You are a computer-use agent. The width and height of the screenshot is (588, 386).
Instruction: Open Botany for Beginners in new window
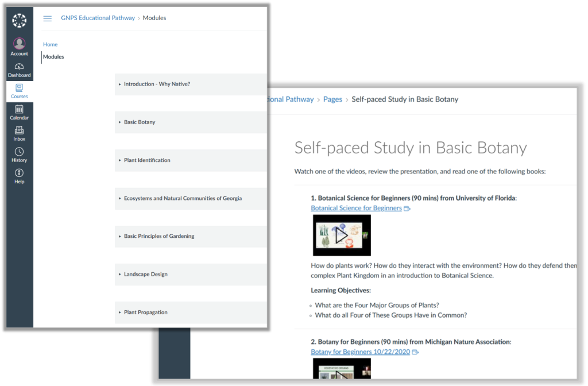coord(415,352)
